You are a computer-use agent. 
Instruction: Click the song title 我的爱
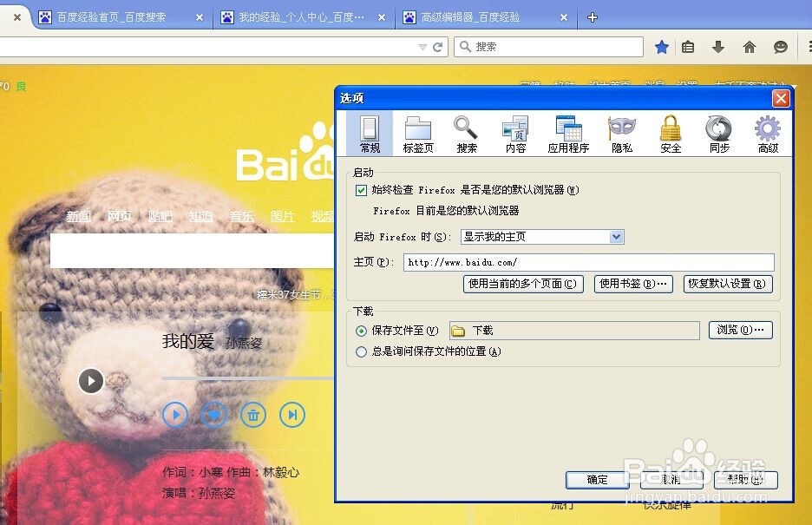[x=188, y=342]
